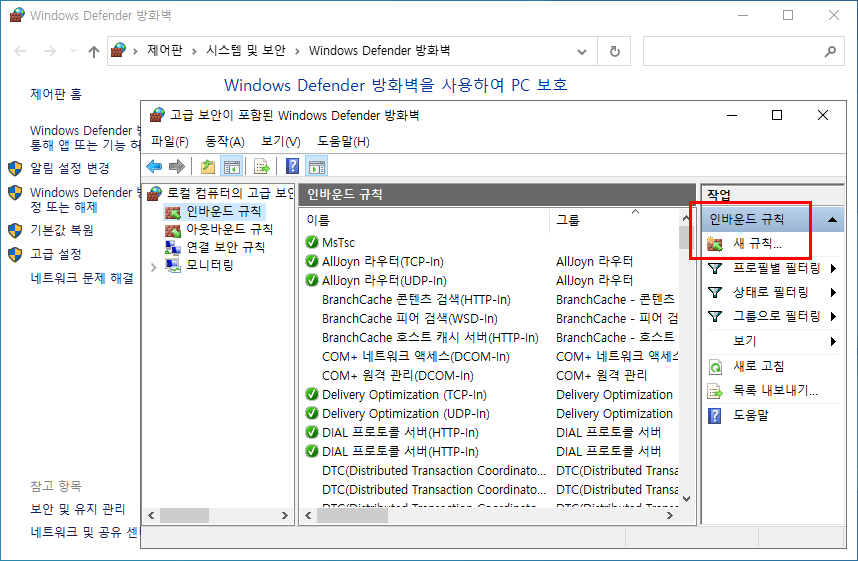Open the 상태로 필터링 submenu arrow
The image size is (858, 561).
click(x=833, y=292)
